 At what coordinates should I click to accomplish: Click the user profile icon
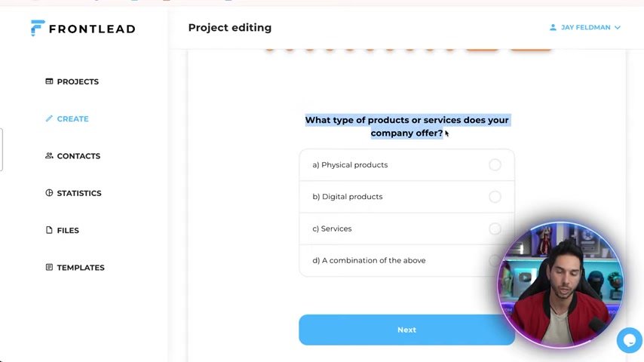pos(553,27)
